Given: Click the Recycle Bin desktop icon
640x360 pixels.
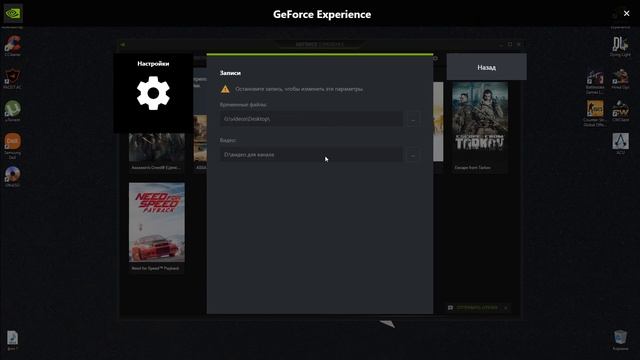Looking at the screenshot, I should coord(620,340).
